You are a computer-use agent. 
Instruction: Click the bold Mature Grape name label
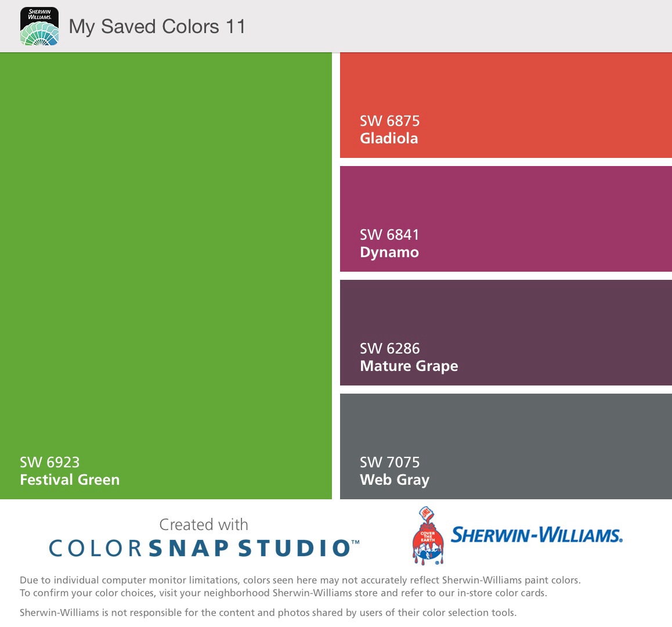pos(409,366)
